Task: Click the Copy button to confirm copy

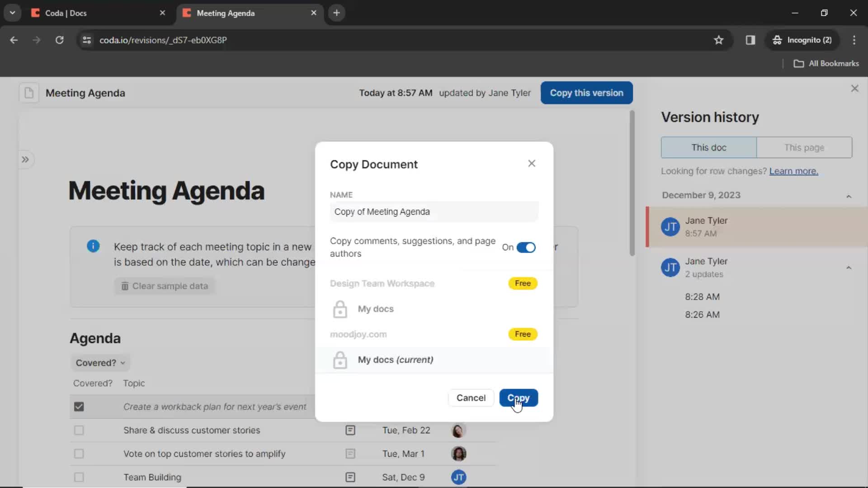Action: tap(519, 398)
